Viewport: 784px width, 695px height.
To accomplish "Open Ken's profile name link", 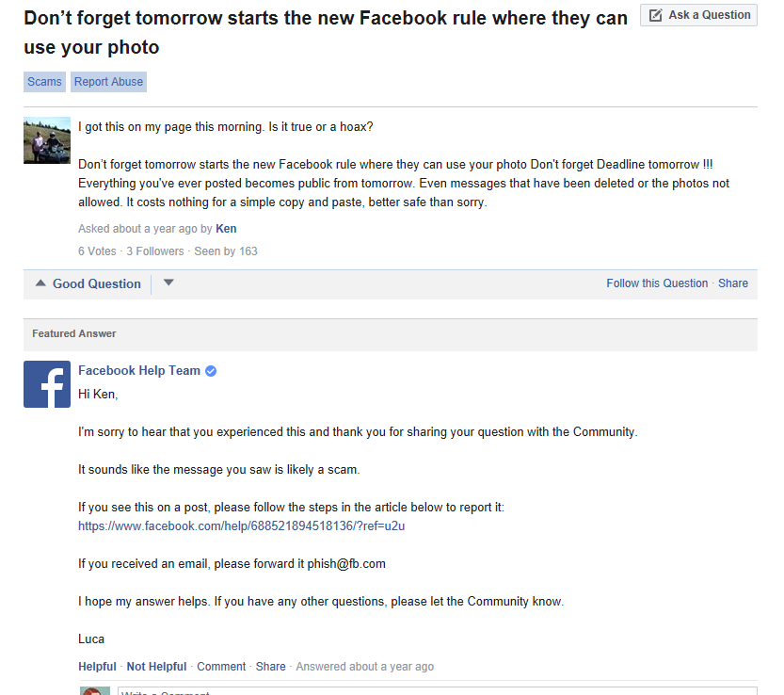I will (226, 229).
